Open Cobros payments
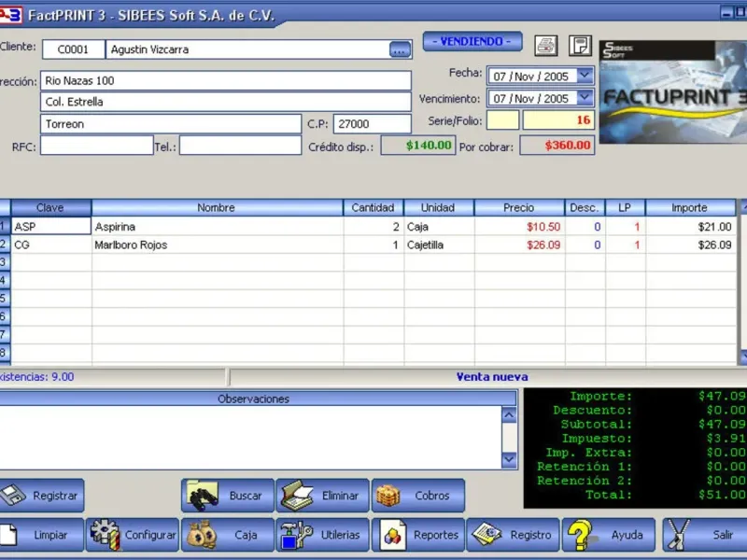This screenshot has height=560, width=747. pyautogui.click(x=417, y=496)
